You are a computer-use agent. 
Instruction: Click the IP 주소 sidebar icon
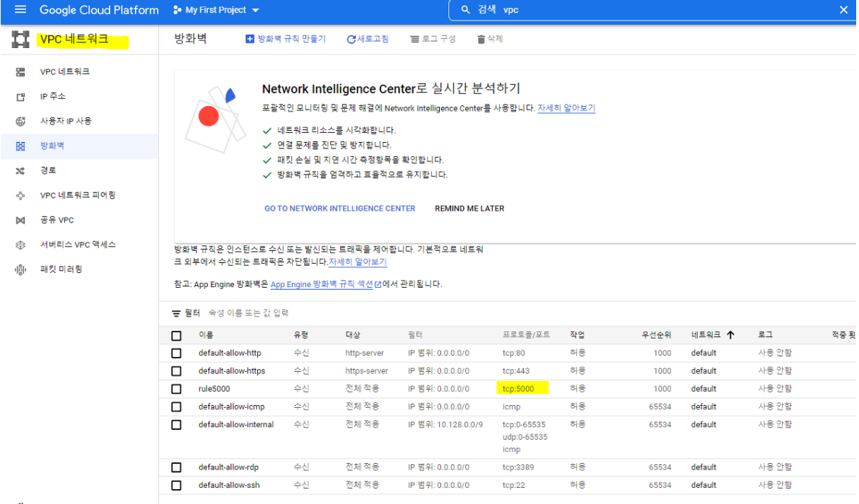(x=21, y=97)
